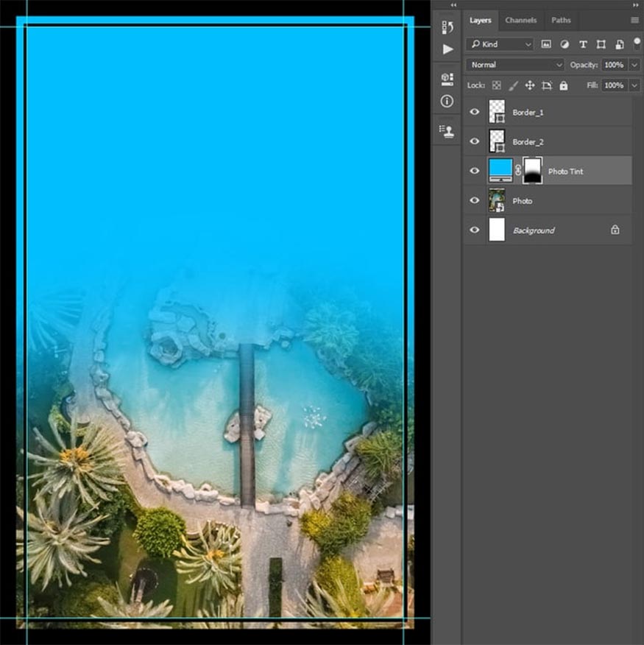Click the Photo layer name
644x645 pixels.
click(523, 201)
